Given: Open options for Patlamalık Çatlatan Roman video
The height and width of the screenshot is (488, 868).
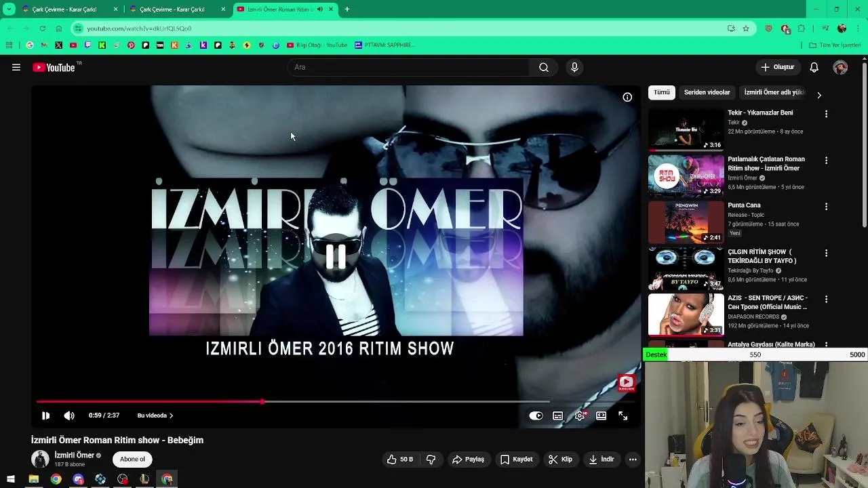Looking at the screenshot, I should (826, 161).
